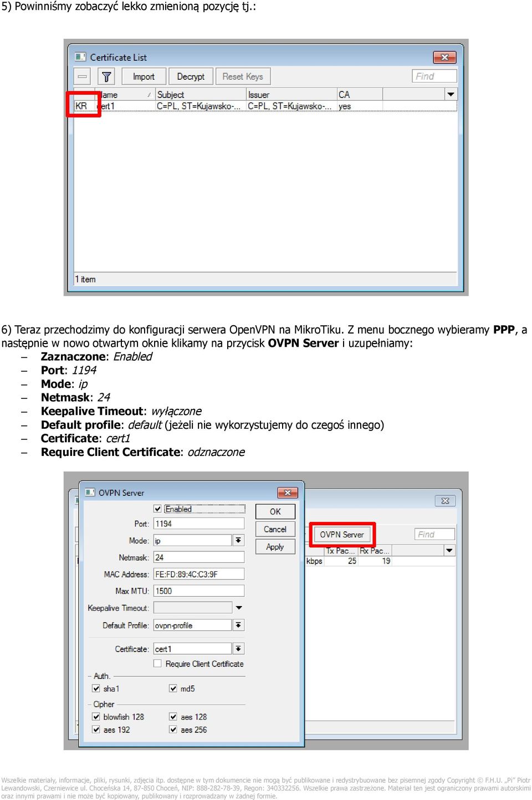532x800 pixels.
Task: Sort by the Tx Pac... column header
Action: pos(341,551)
